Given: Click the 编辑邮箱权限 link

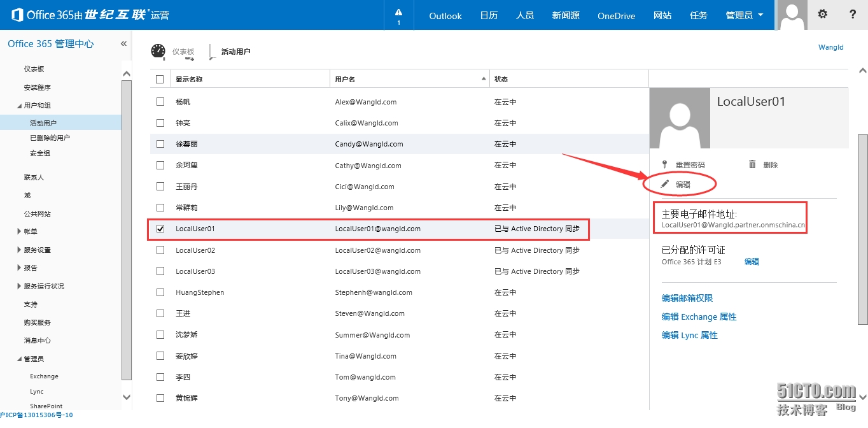Looking at the screenshot, I should tap(687, 298).
